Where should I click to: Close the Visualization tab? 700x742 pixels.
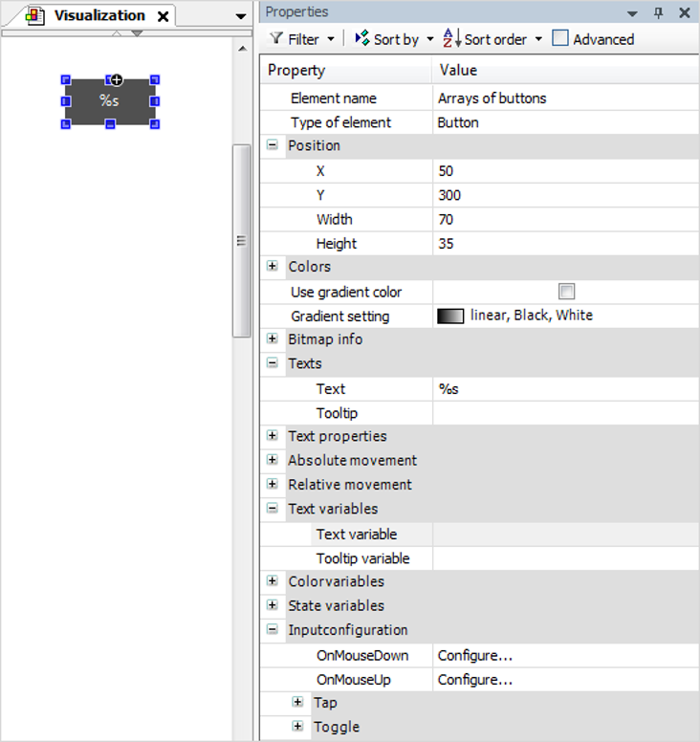point(164,16)
